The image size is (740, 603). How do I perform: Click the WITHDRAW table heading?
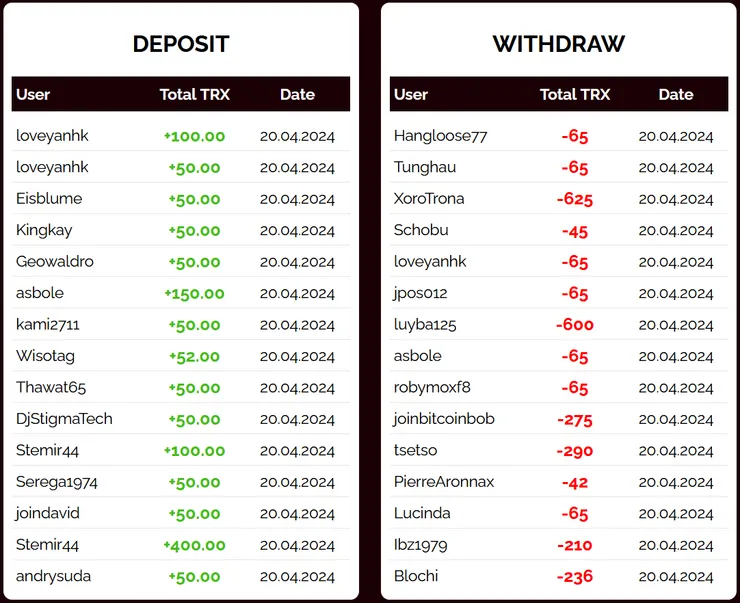pyautogui.click(x=558, y=44)
